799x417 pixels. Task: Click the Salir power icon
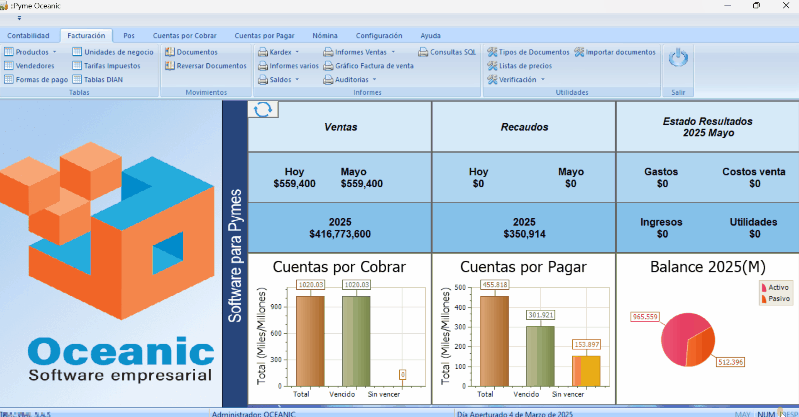pos(678,59)
